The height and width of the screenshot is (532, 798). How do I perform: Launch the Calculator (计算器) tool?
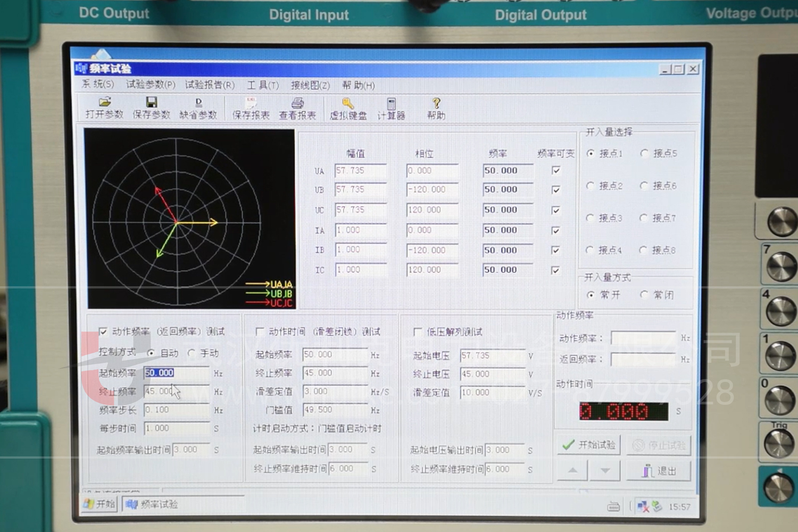click(x=392, y=104)
